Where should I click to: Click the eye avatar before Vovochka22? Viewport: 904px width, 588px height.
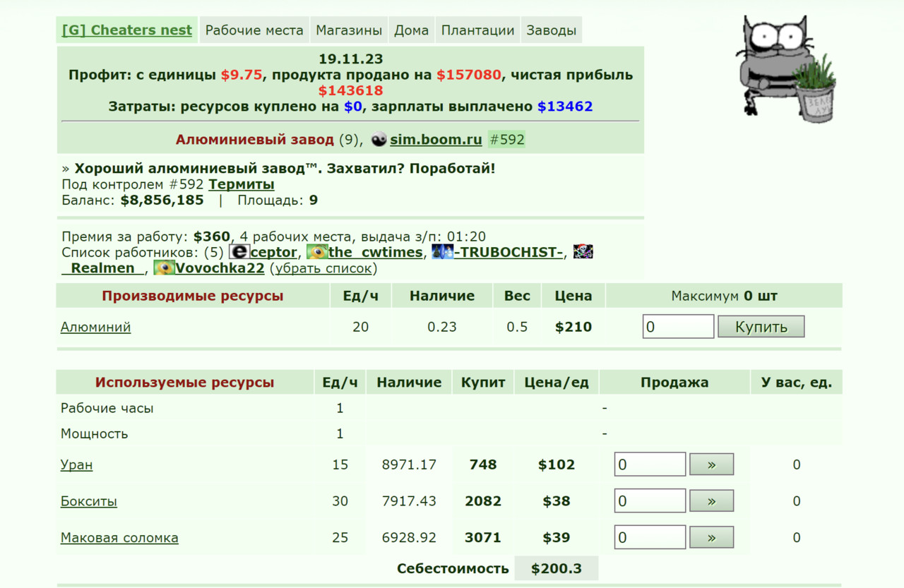[165, 268]
